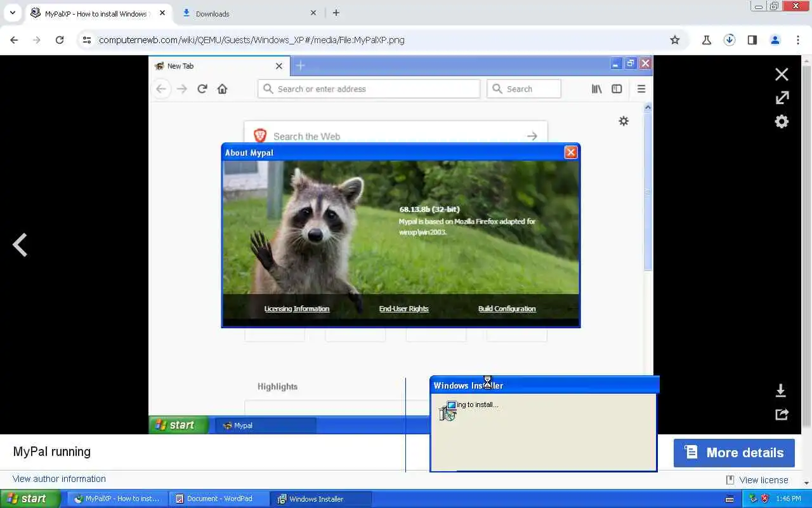Click the installer package icon in the dialog
This screenshot has width=812, height=508.
(447, 411)
